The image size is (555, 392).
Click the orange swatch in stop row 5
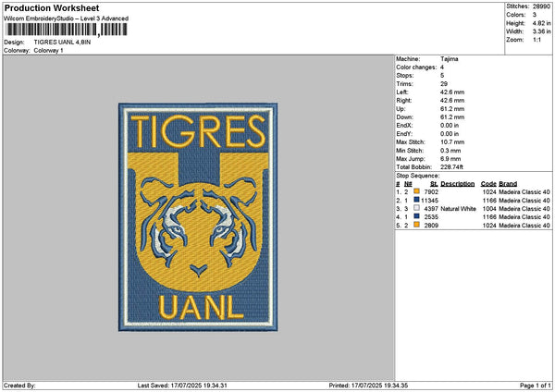click(416, 225)
